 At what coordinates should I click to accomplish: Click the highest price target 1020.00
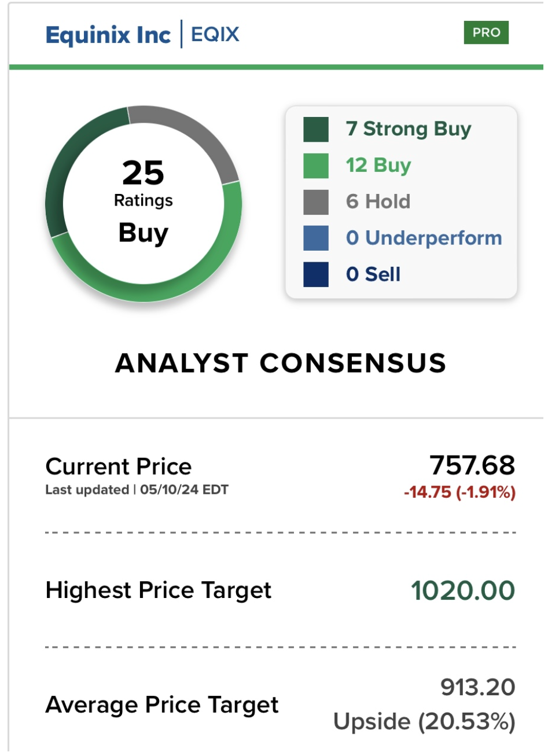pyautogui.click(x=462, y=590)
